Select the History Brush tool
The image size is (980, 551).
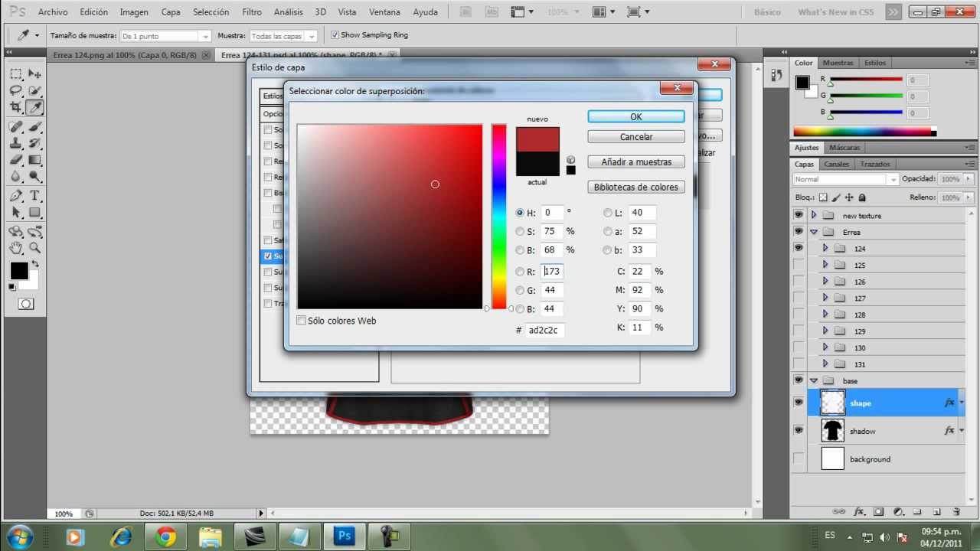click(x=35, y=143)
